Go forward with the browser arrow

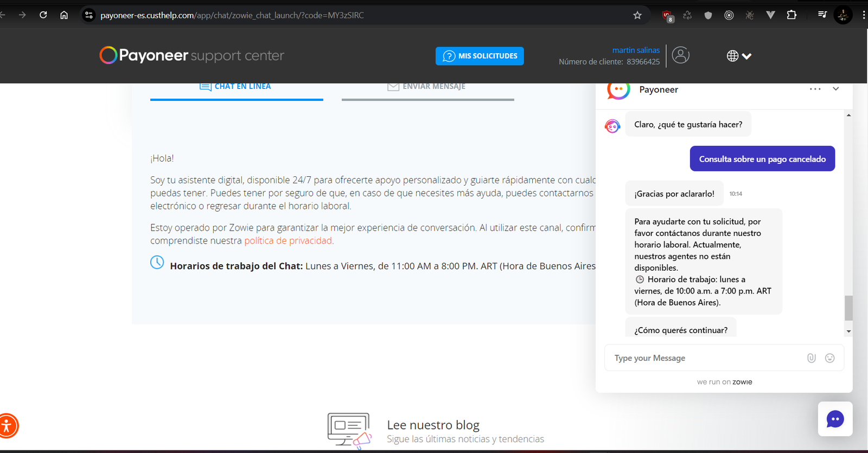(x=22, y=15)
